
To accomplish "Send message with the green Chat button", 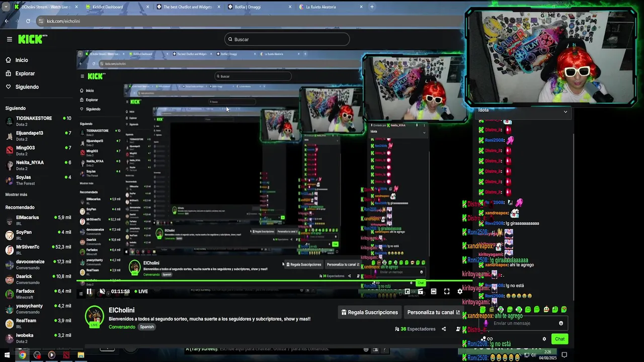I will tap(559, 339).
